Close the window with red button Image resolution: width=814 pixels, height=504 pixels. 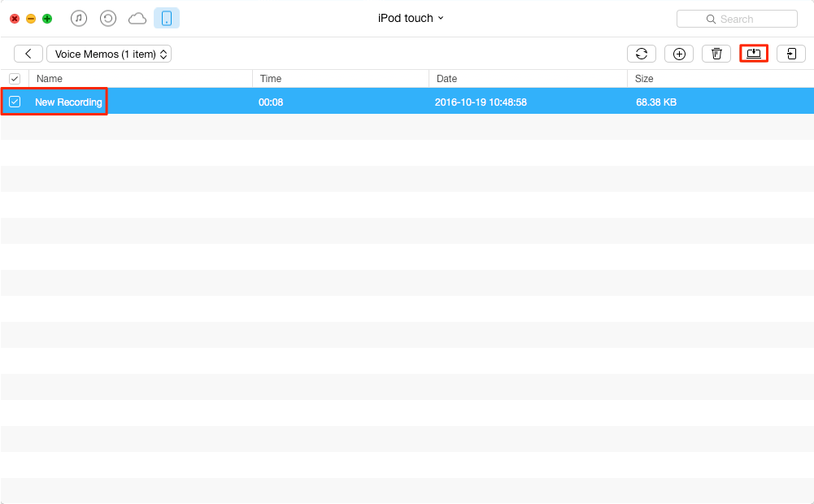[15, 19]
